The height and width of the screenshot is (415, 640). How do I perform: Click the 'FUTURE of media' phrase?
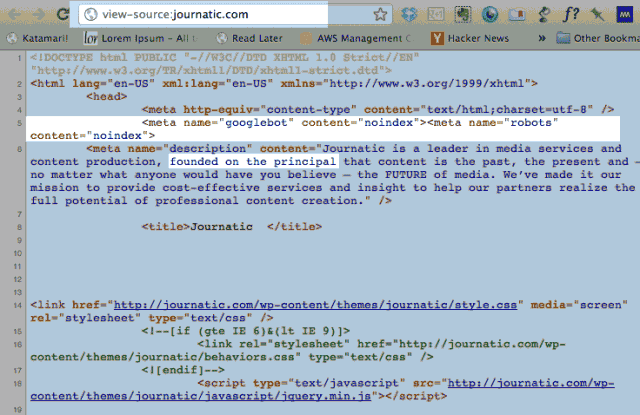pyautogui.click(x=437, y=175)
